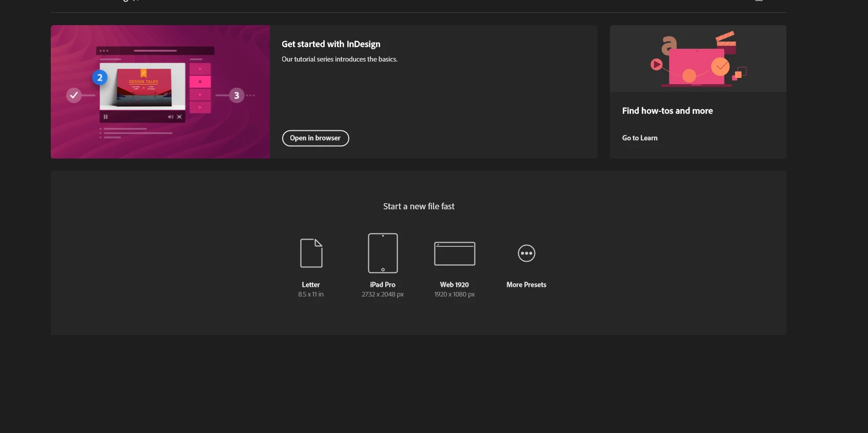The width and height of the screenshot is (868, 433).
Task: Click the 8.5 x 11 in size text
Action: [x=311, y=294]
